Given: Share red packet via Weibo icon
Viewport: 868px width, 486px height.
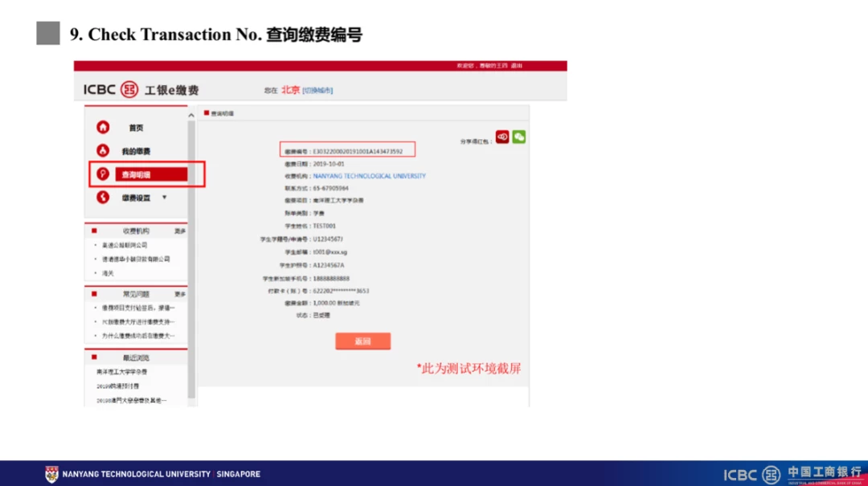Looking at the screenshot, I should click(x=502, y=137).
